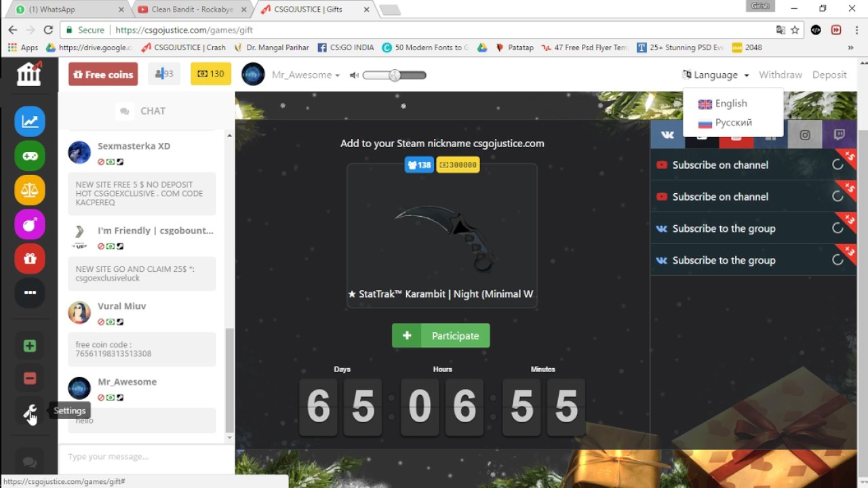Open Settings with the wrench icon
868x488 pixels.
[30, 411]
